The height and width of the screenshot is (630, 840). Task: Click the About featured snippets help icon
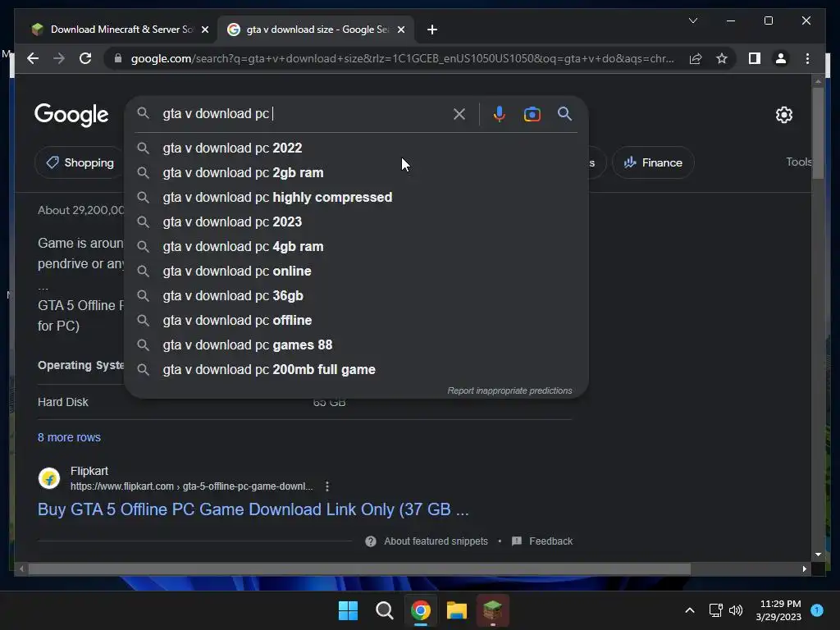(370, 541)
